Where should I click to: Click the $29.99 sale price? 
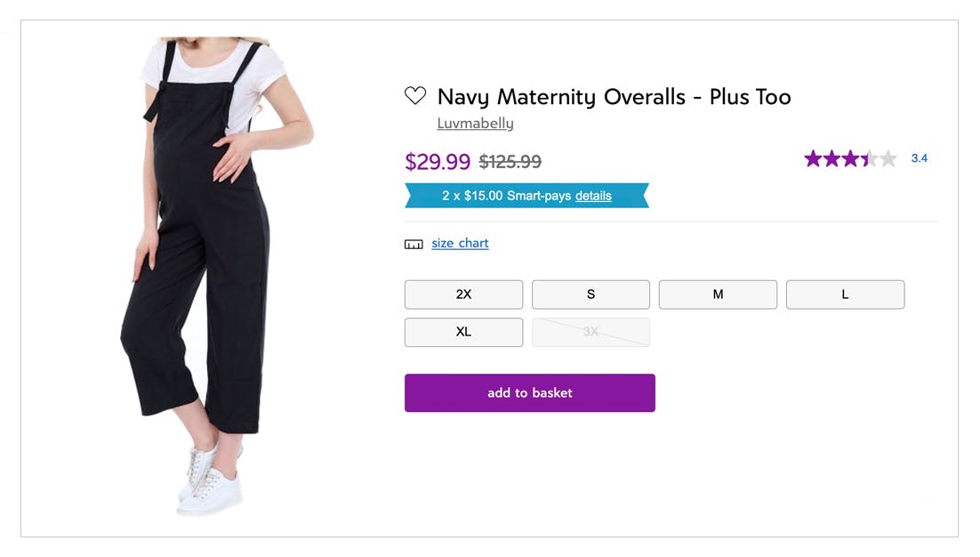pos(438,162)
